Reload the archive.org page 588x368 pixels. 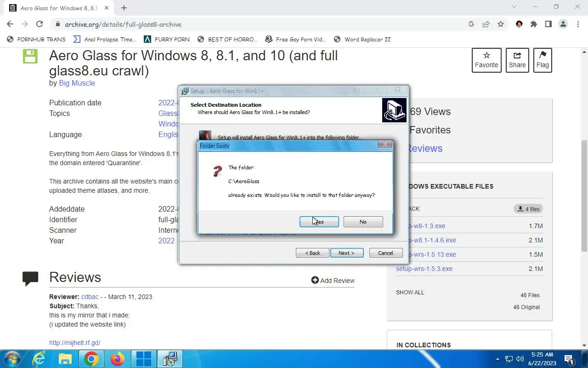coord(40,24)
